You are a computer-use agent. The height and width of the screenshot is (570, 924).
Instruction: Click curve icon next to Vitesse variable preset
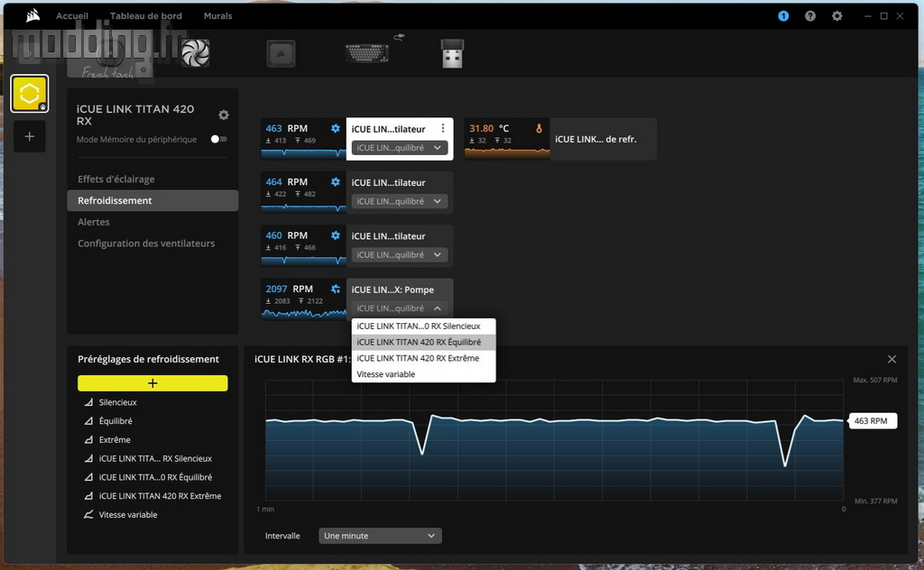[x=88, y=515]
